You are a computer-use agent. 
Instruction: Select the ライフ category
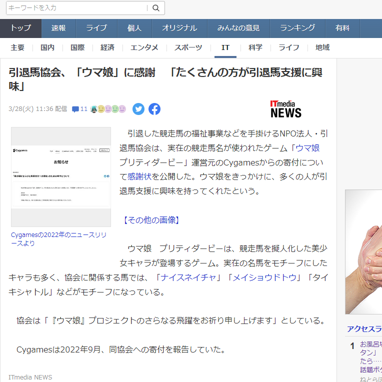tap(289, 48)
